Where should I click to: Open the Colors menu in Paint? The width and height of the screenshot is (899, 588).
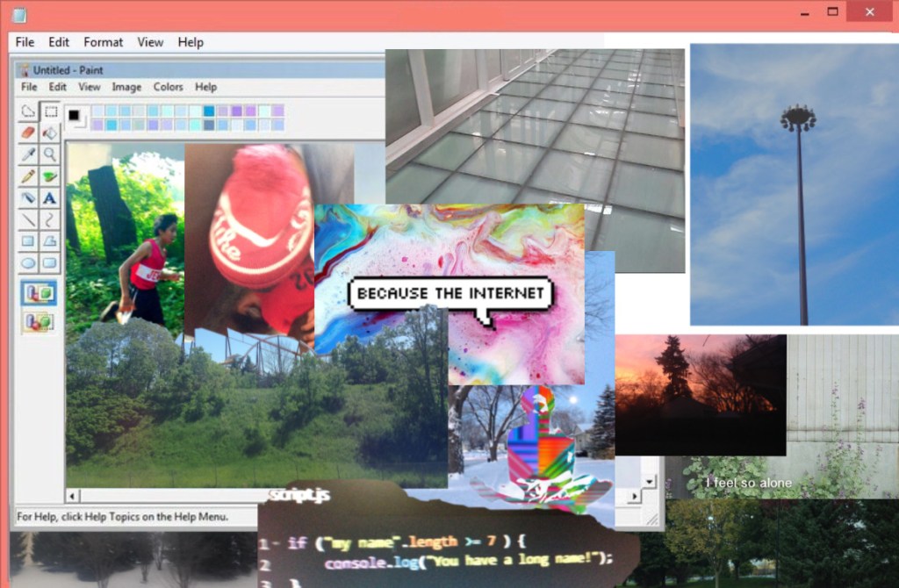pos(168,87)
